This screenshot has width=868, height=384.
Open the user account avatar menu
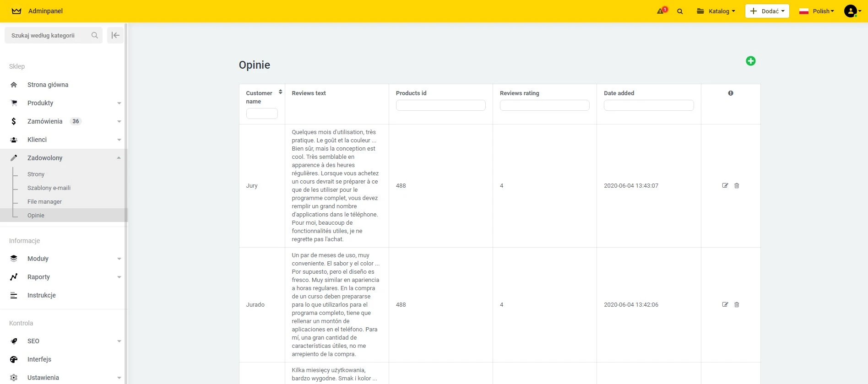[x=851, y=11]
